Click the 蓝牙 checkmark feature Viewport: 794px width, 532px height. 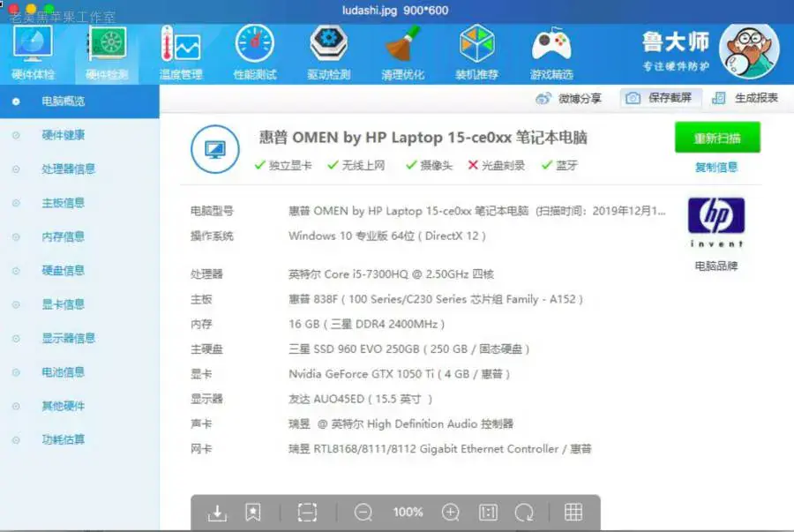coord(559,166)
